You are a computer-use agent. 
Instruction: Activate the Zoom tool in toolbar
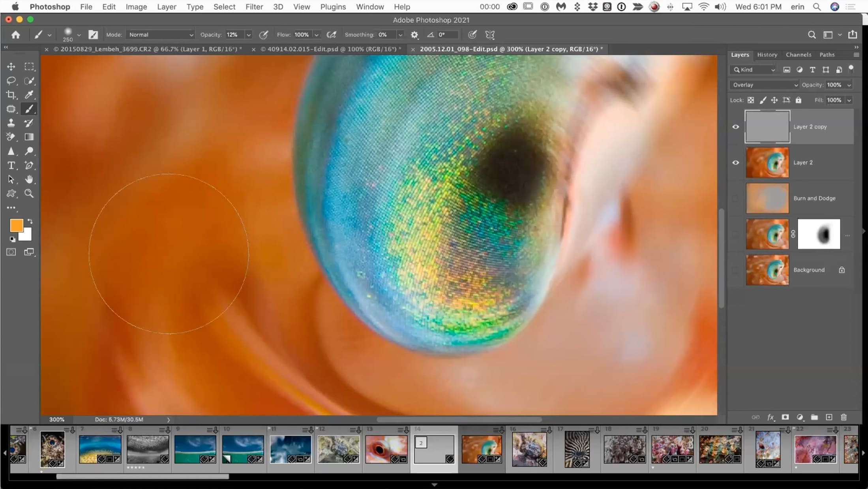(29, 194)
